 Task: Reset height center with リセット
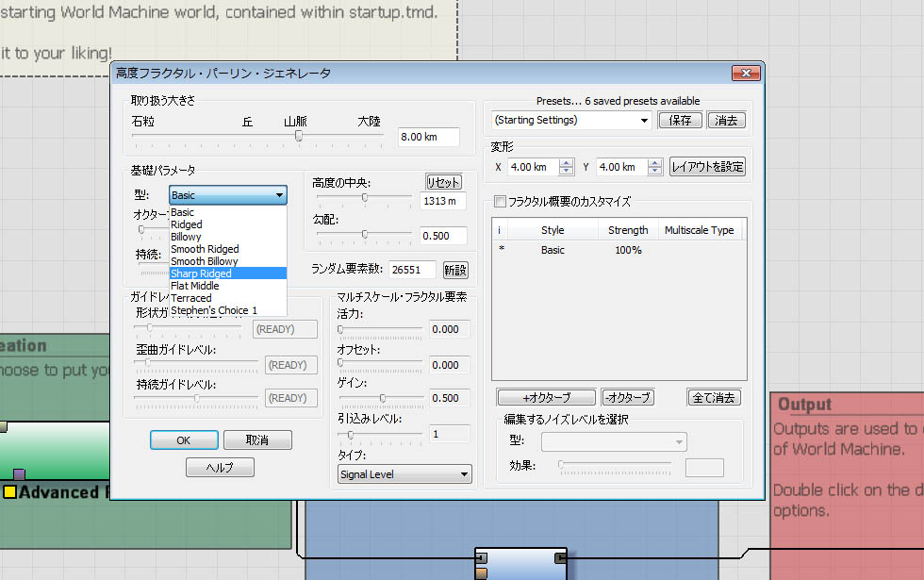pos(444,182)
